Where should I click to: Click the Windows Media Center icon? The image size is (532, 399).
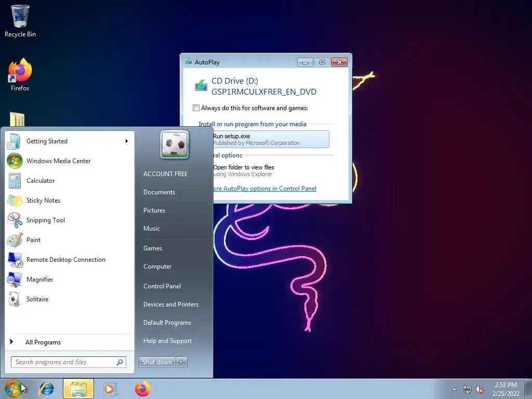click(x=15, y=161)
